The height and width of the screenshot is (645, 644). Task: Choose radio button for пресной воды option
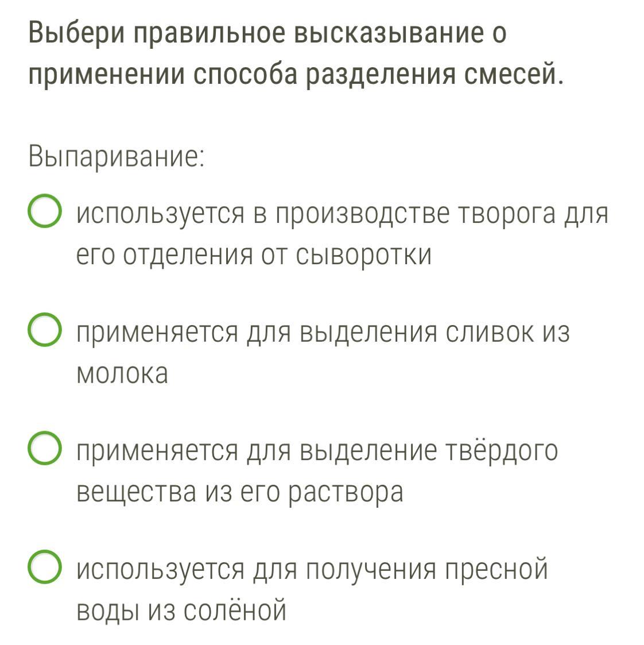[x=45, y=566]
